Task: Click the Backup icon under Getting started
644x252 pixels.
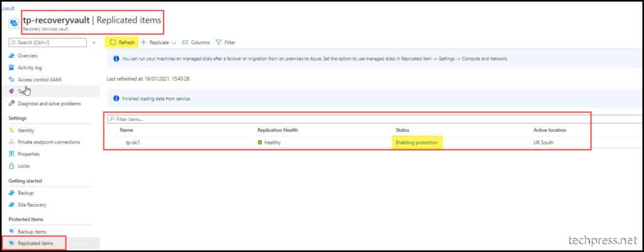Action: (x=12, y=193)
